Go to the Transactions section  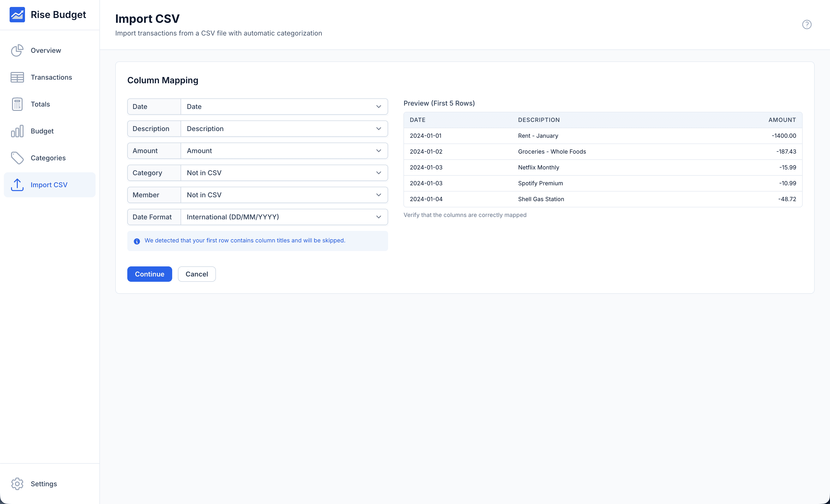point(51,77)
